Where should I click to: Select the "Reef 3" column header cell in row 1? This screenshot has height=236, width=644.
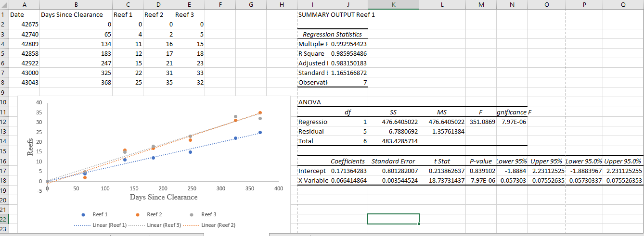tap(190, 14)
